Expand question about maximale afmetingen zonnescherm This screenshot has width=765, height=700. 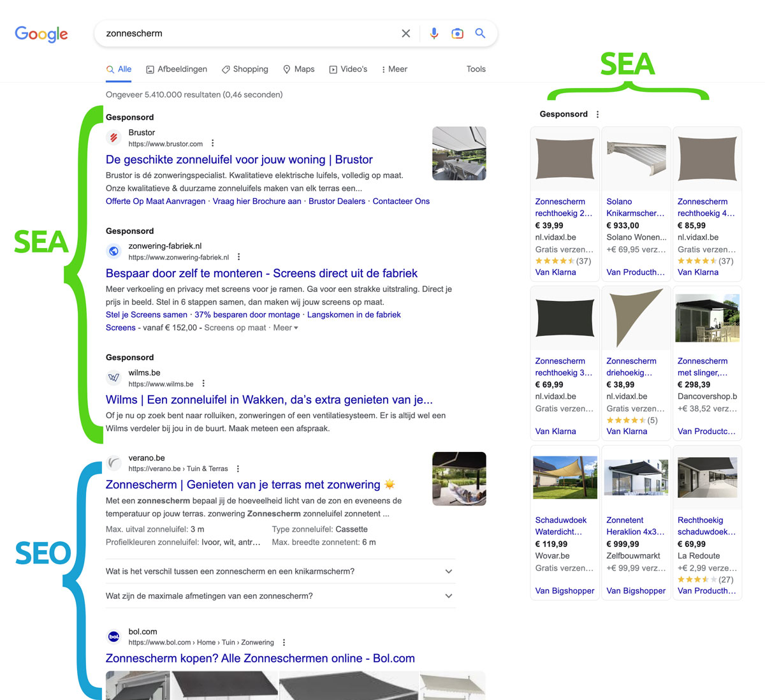pyautogui.click(x=280, y=596)
